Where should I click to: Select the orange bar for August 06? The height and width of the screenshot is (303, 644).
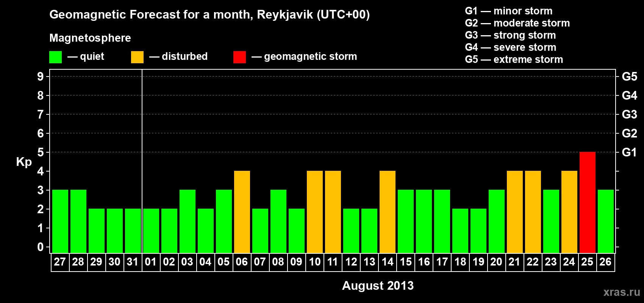click(242, 212)
